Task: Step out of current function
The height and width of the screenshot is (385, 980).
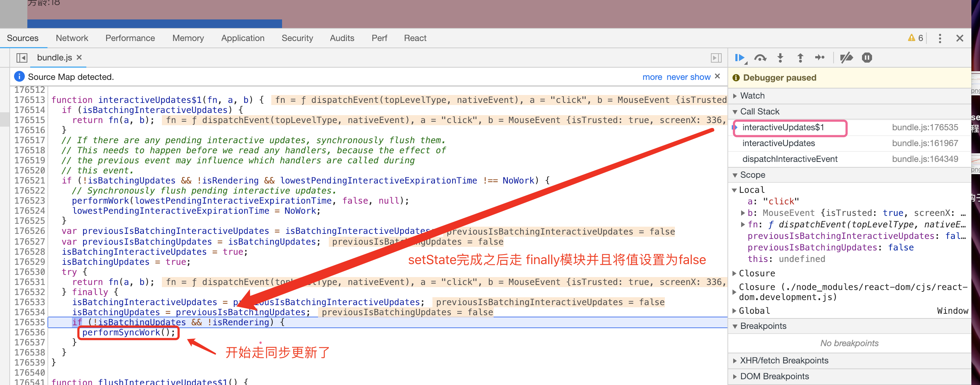Action: coord(800,58)
